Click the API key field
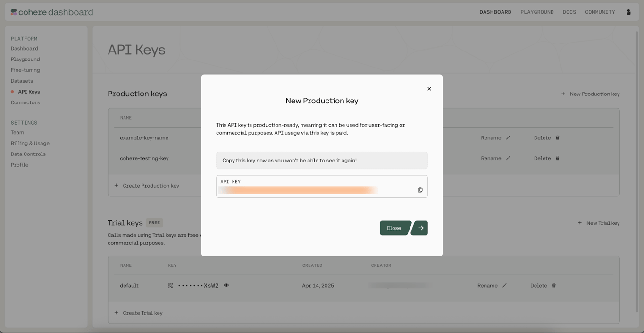 (322, 186)
